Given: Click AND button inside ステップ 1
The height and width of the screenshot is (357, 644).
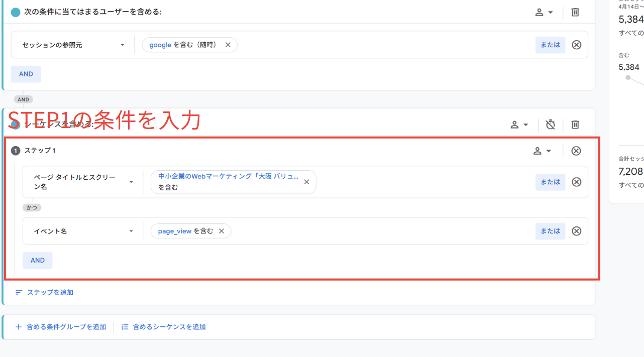Looking at the screenshot, I should [x=38, y=260].
